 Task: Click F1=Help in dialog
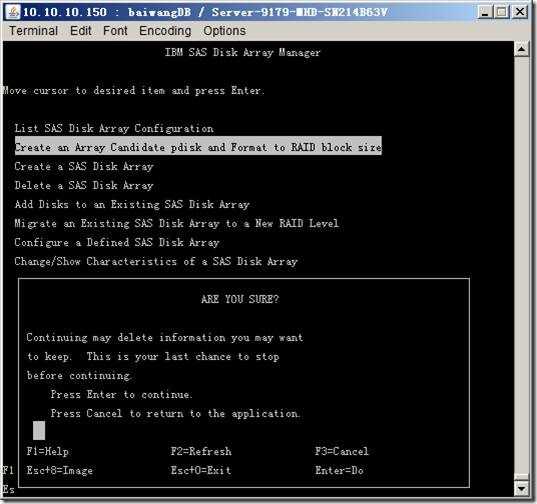[48, 451]
